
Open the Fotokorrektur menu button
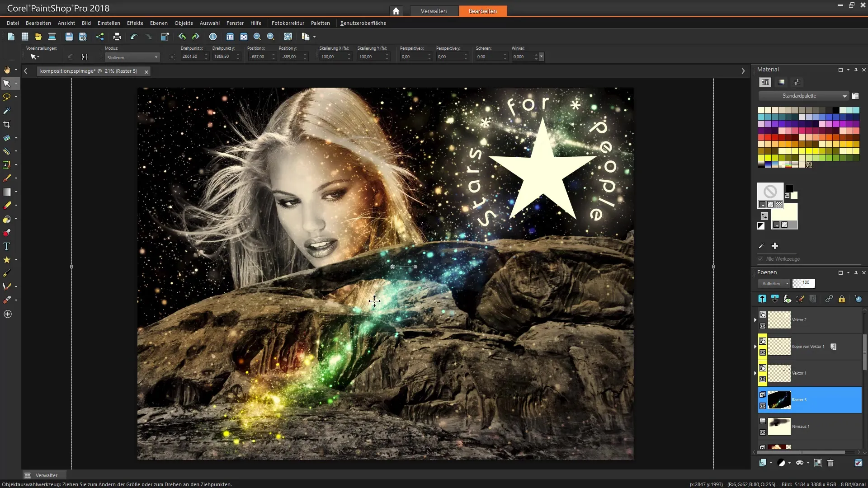[288, 23]
